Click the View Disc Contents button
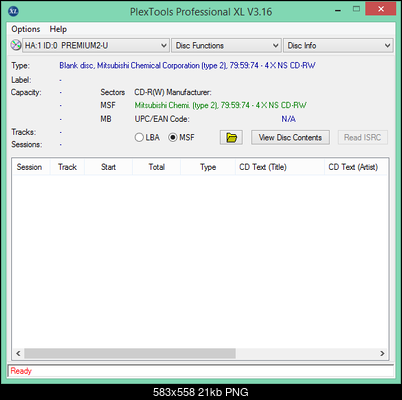Image resolution: width=402 pixels, height=400 pixels. pyautogui.click(x=290, y=137)
